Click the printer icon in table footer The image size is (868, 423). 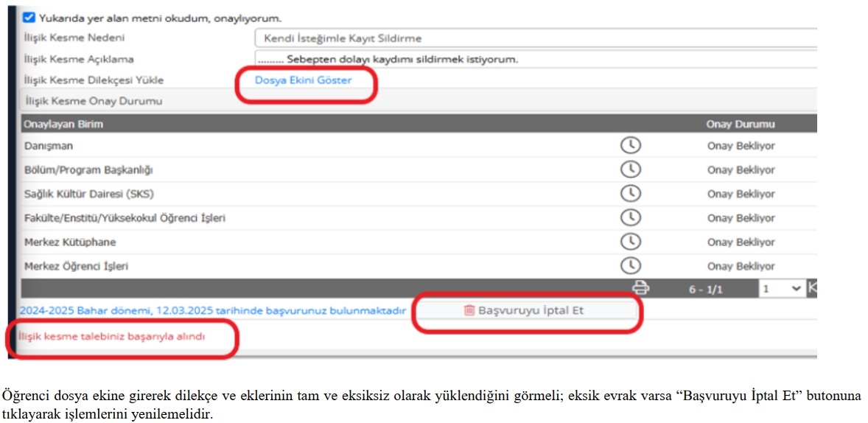click(x=641, y=289)
